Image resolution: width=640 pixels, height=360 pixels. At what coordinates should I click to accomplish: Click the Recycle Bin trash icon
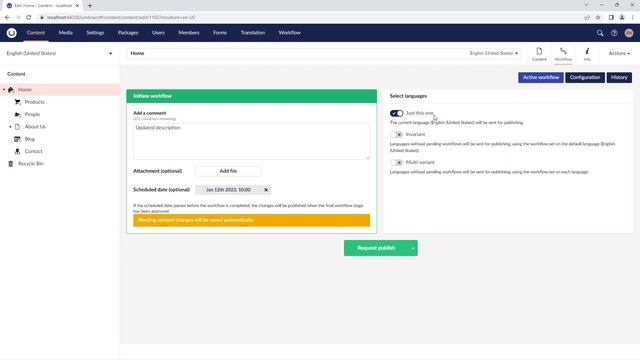tap(11, 164)
